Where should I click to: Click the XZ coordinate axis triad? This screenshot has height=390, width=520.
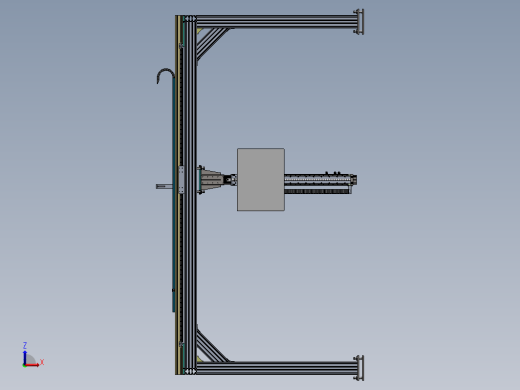pyautogui.click(x=32, y=355)
